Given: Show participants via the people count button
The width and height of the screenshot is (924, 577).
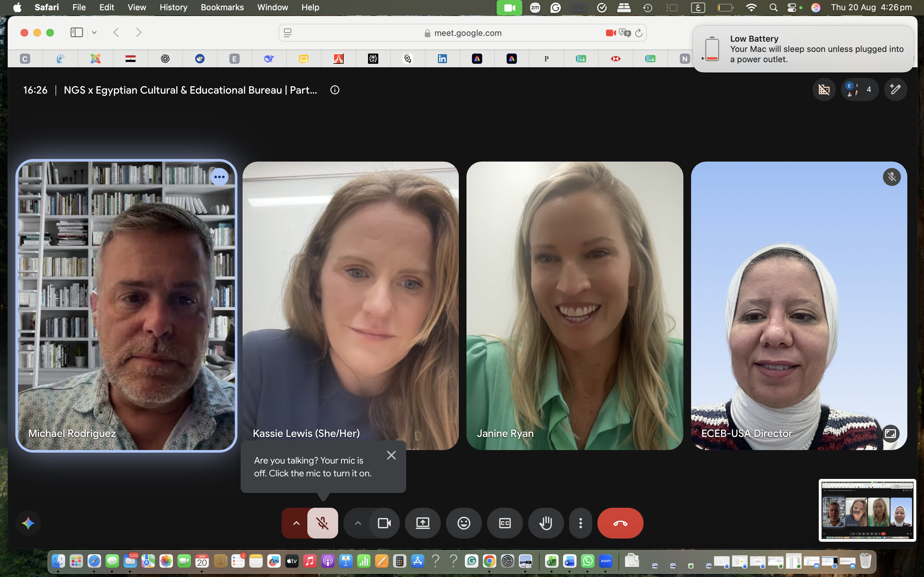Looking at the screenshot, I should coord(860,89).
